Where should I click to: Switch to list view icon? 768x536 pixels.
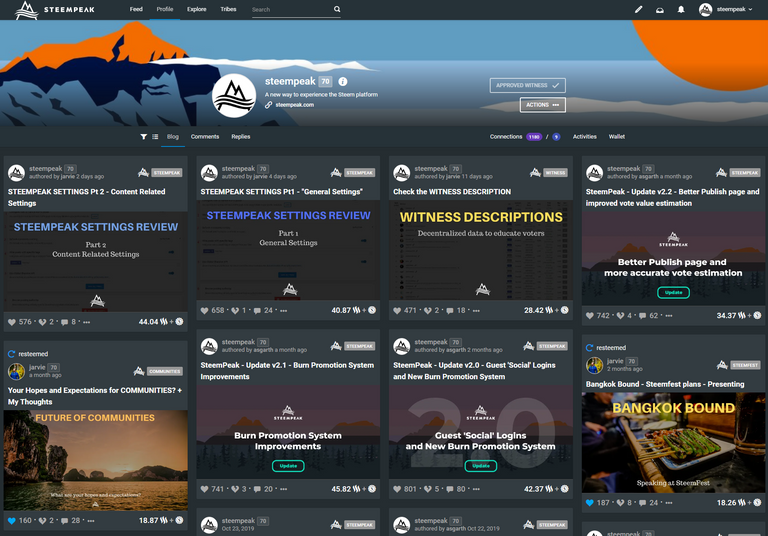[155, 137]
